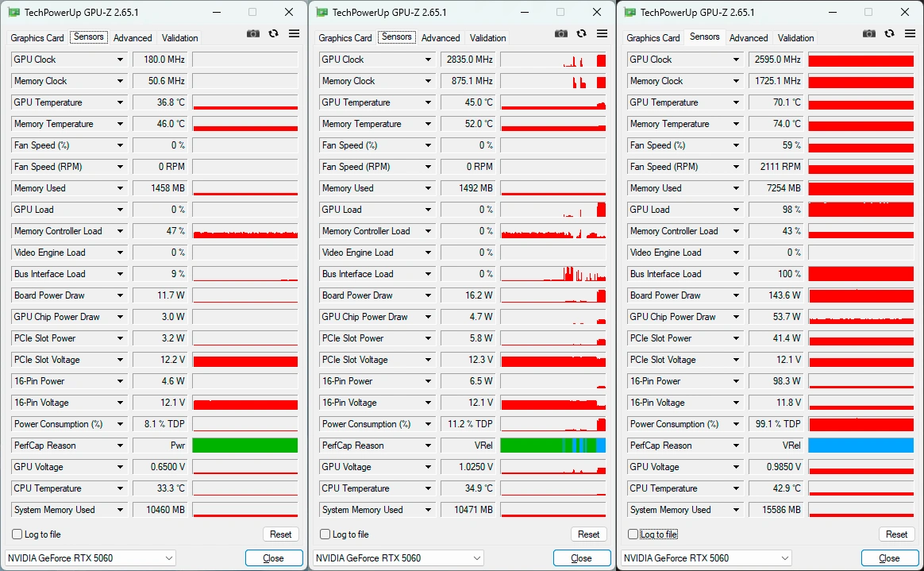Screen dimensions: 924x571
Task: Click the refresh icon in the right GPU-Z window
Action: coord(890,33)
